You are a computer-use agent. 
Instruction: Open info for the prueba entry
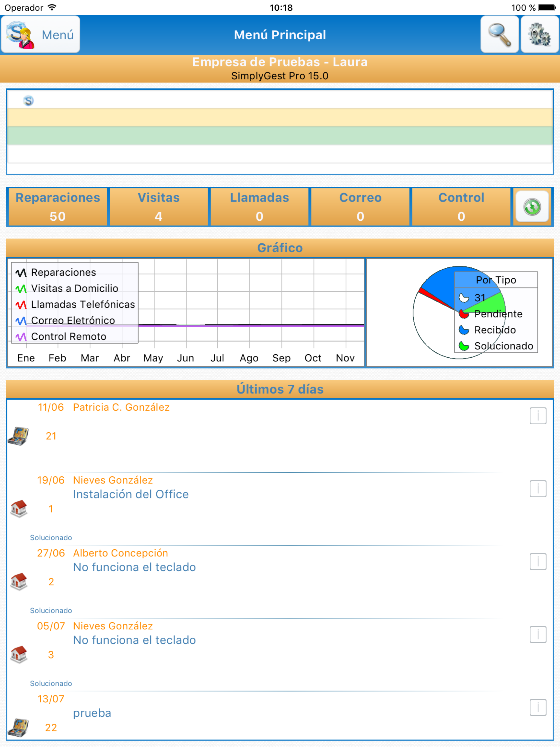[538, 707]
